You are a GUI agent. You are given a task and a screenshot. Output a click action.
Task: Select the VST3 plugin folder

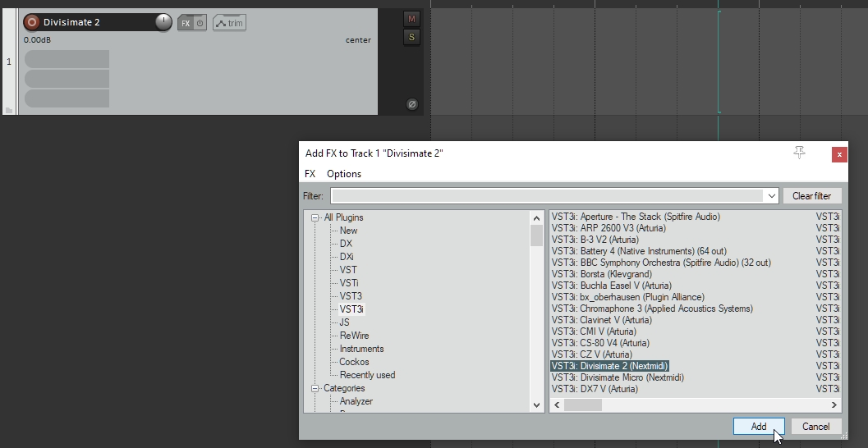coord(351,296)
